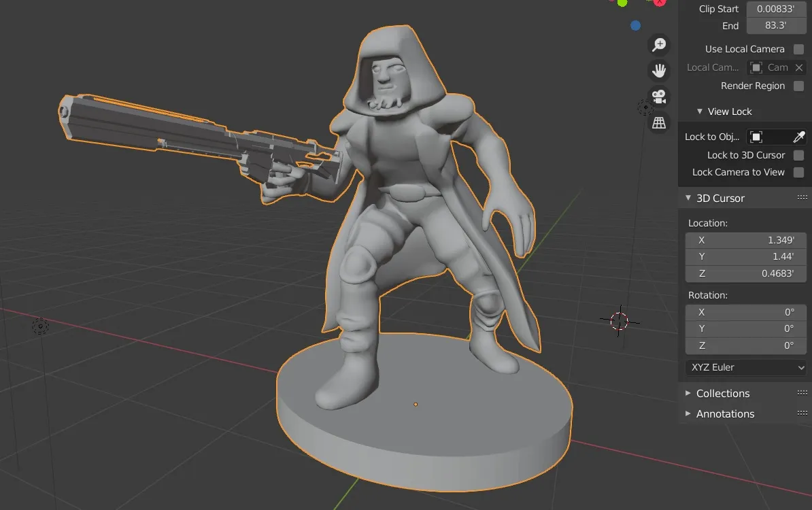Pick object with Lock to Object eyedropper

point(798,137)
